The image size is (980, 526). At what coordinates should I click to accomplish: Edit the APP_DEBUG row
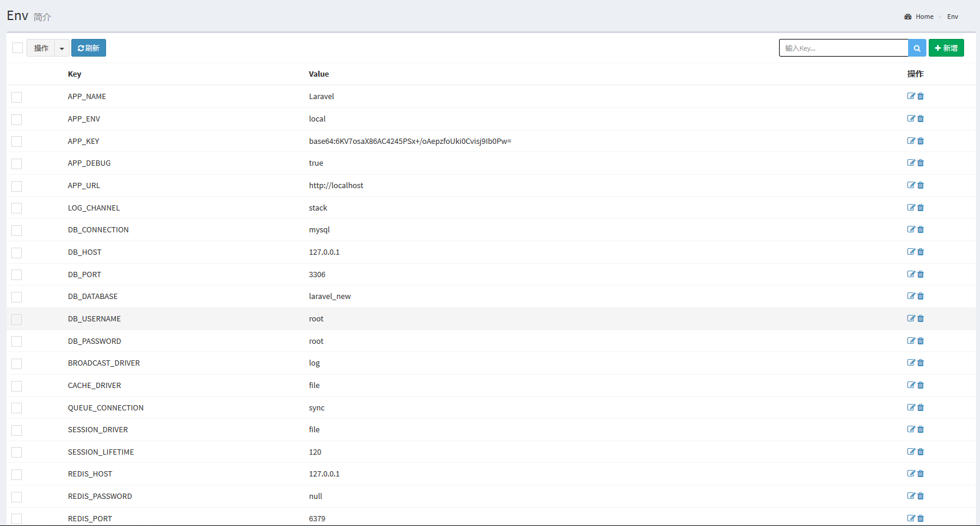911,163
